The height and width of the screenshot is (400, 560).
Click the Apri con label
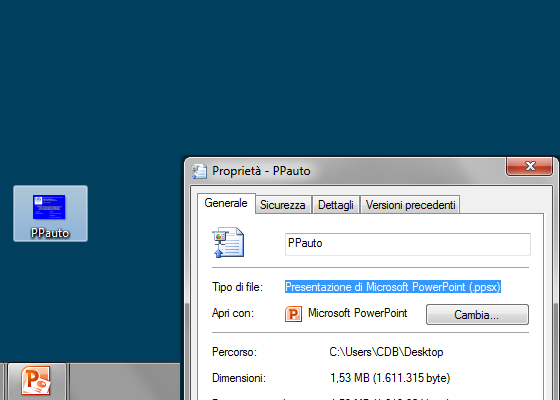click(x=233, y=313)
